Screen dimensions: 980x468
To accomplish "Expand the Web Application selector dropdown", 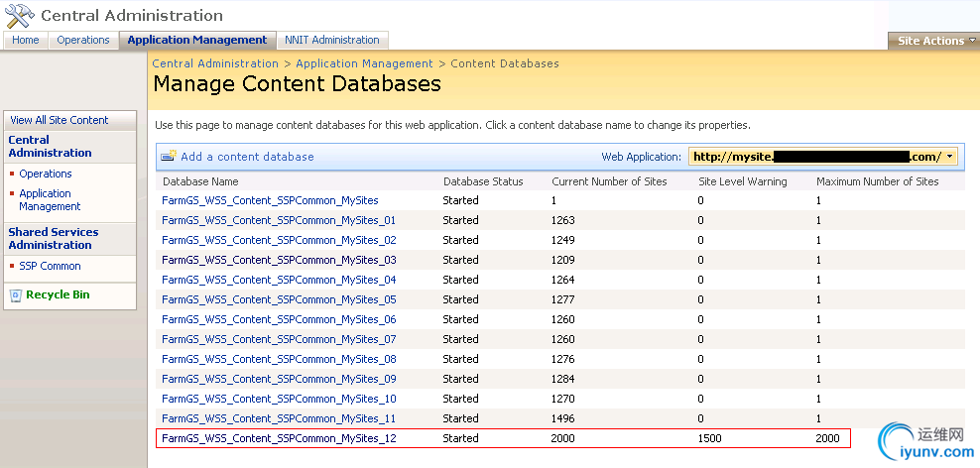I will [950, 157].
